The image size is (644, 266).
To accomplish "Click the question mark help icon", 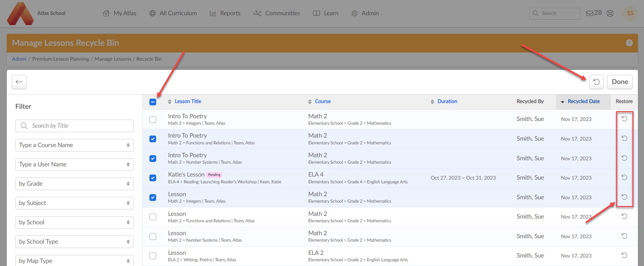I will click(629, 43).
